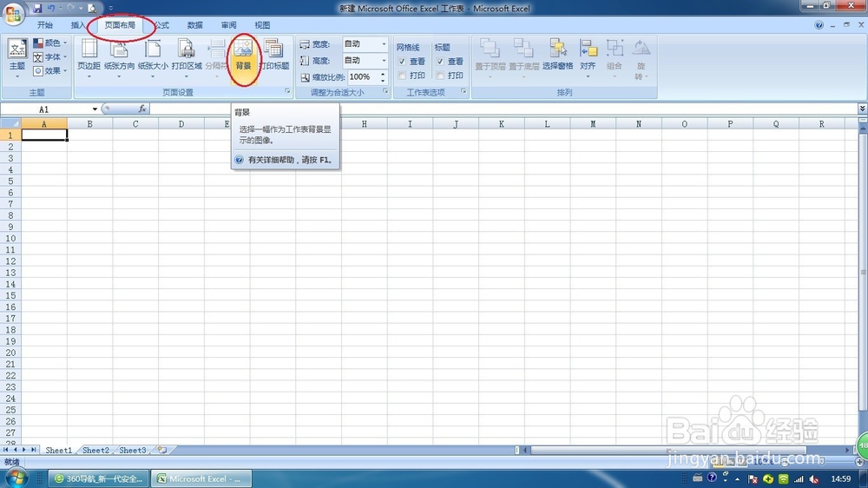Expand the formula bar
The height and width of the screenshot is (488, 868).
[x=862, y=109]
